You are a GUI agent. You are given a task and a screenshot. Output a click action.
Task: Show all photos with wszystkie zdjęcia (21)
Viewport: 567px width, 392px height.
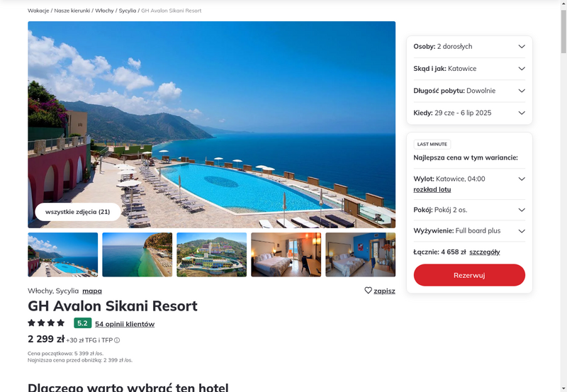coord(78,212)
